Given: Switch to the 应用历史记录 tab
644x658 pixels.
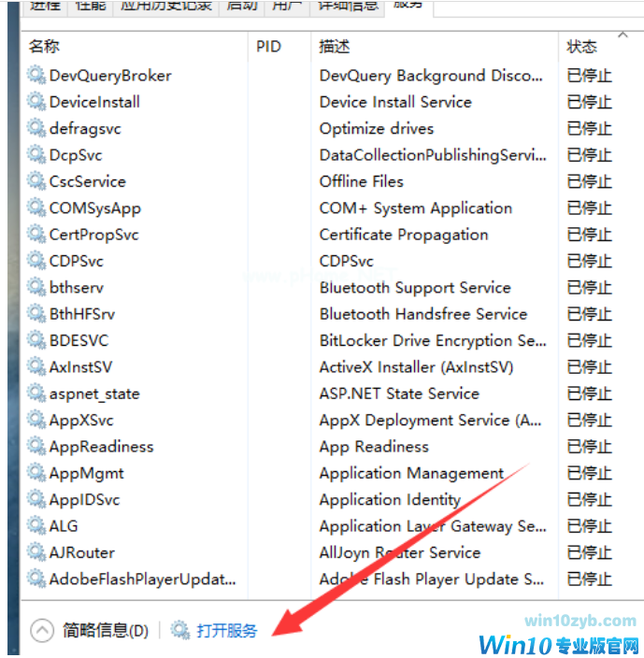Looking at the screenshot, I should pos(166,7).
